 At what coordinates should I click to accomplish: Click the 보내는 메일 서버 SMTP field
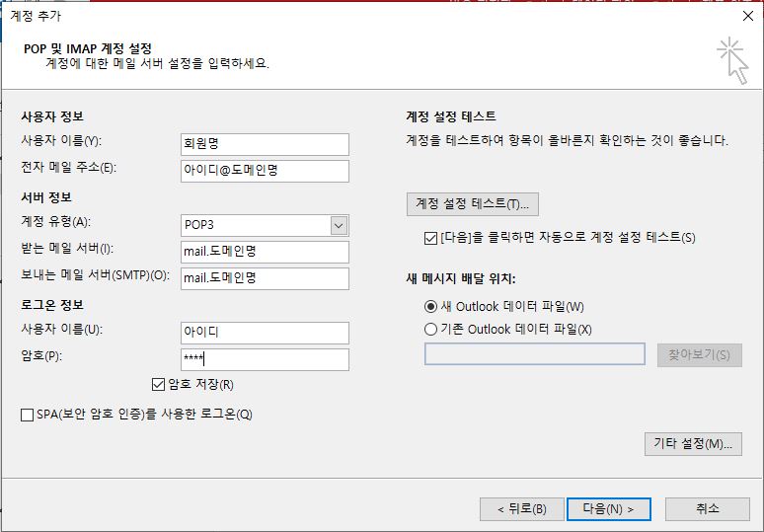(266, 278)
